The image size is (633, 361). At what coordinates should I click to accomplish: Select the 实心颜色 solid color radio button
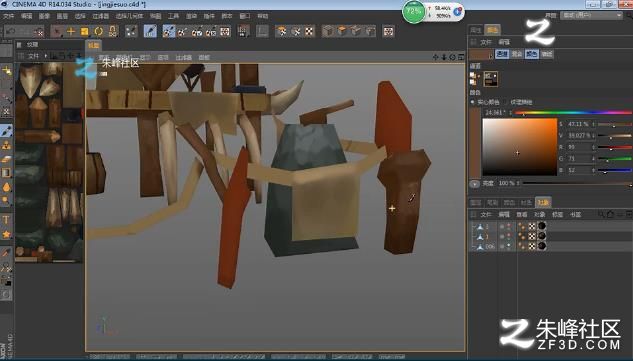coord(472,102)
